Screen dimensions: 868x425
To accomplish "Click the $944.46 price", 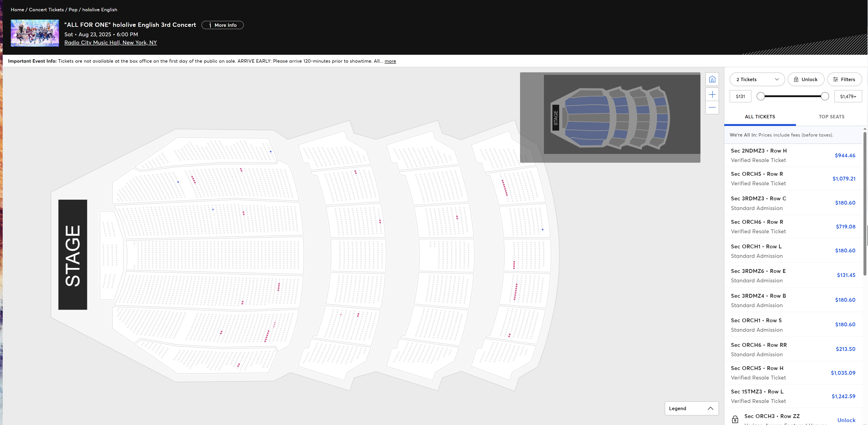I will click(845, 155).
